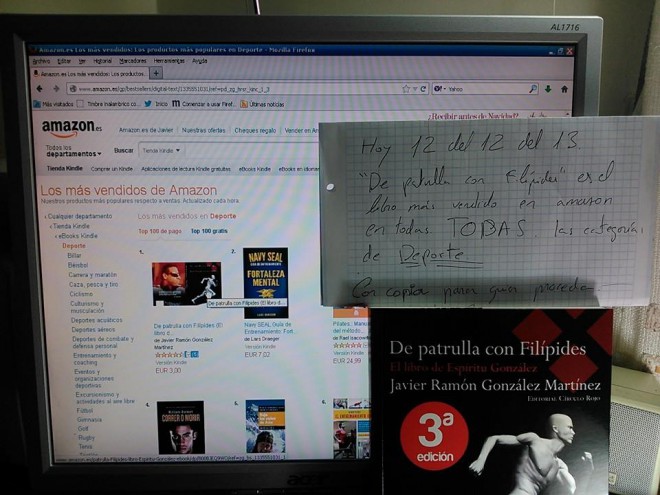This screenshot has width=660, height=495.
Task: Click the search magnifier icon
Action: (x=533, y=89)
